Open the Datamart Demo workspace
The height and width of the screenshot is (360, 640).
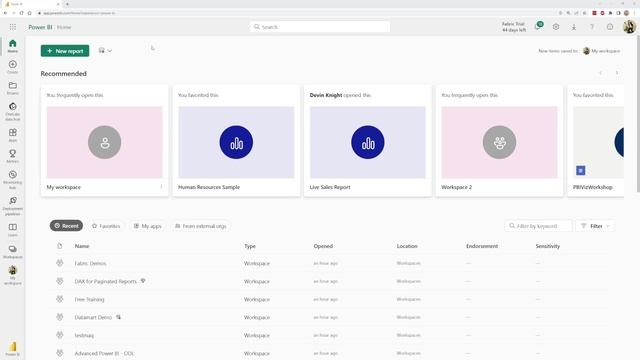93,317
